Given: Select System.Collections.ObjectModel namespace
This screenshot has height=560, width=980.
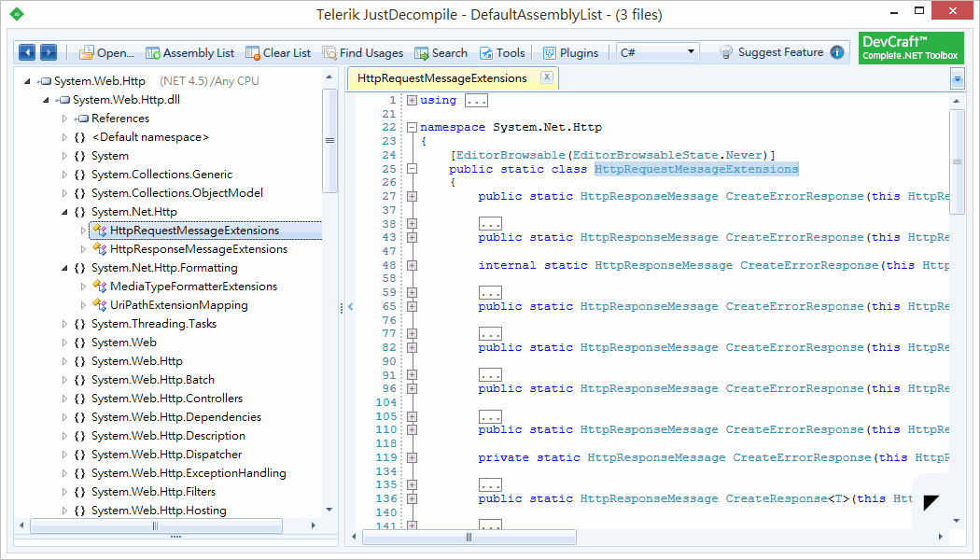Looking at the screenshot, I should (x=177, y=193).
